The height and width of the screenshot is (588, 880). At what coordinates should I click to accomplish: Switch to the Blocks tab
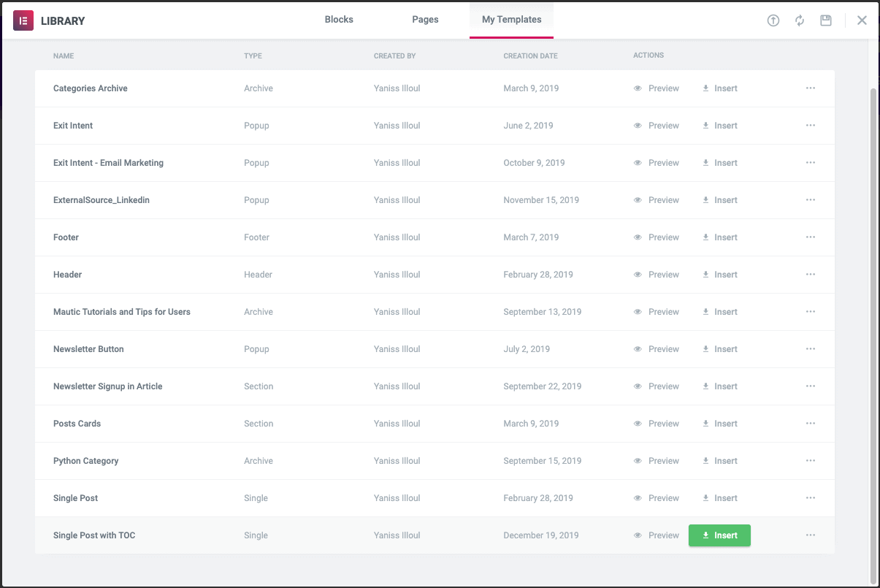tap(339, 20)
